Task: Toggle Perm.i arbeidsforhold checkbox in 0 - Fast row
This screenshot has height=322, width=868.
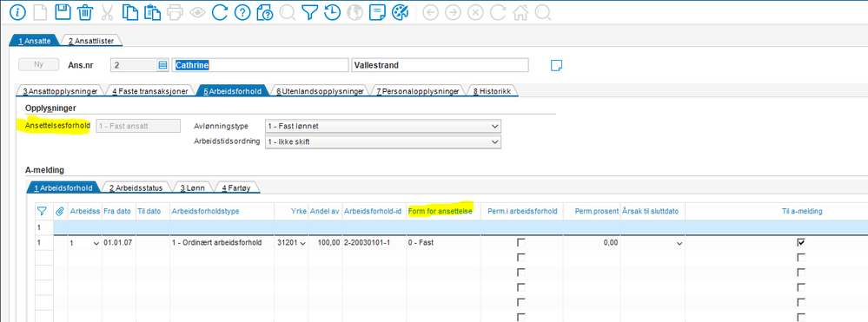Action: tap(521, 242)
